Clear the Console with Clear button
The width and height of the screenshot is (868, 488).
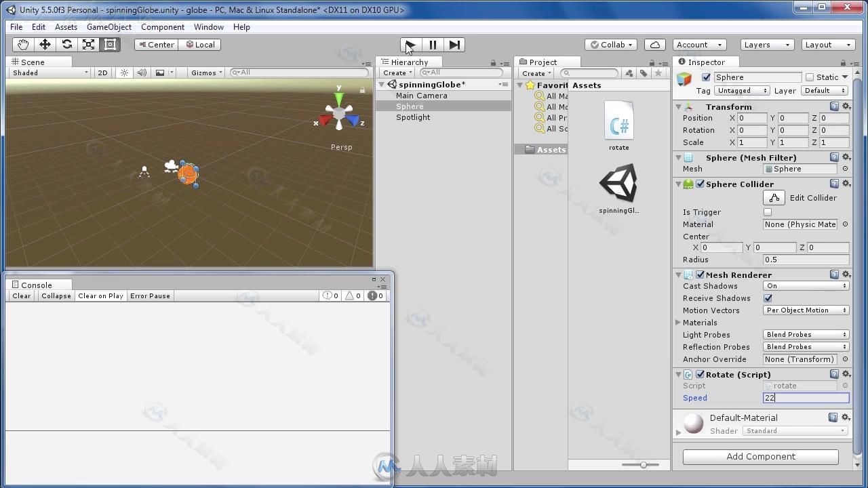tap(22, 296)
